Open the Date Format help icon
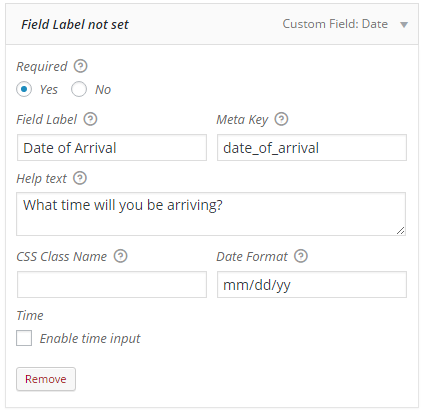The height and width of the screenshot is (413, 424). [x=301, y=256]
